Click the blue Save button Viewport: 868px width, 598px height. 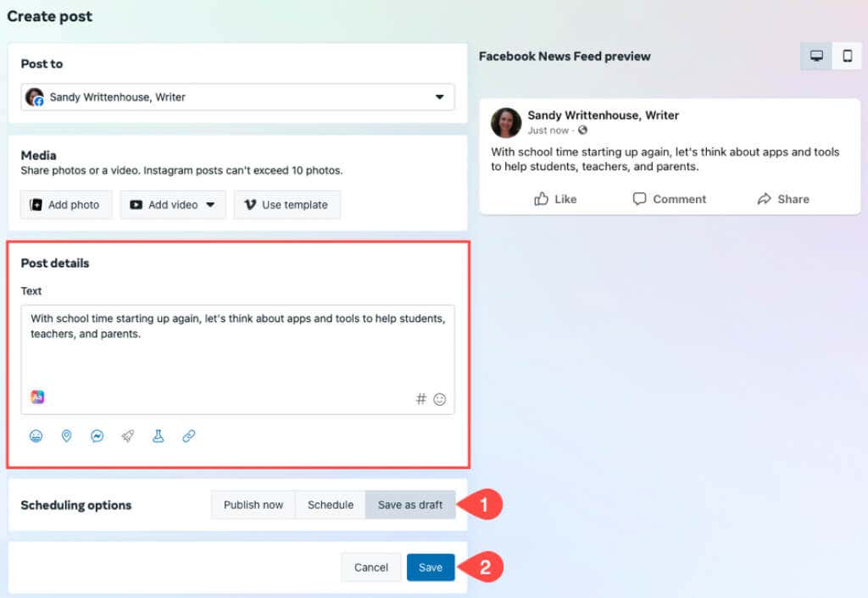point(431,568)
